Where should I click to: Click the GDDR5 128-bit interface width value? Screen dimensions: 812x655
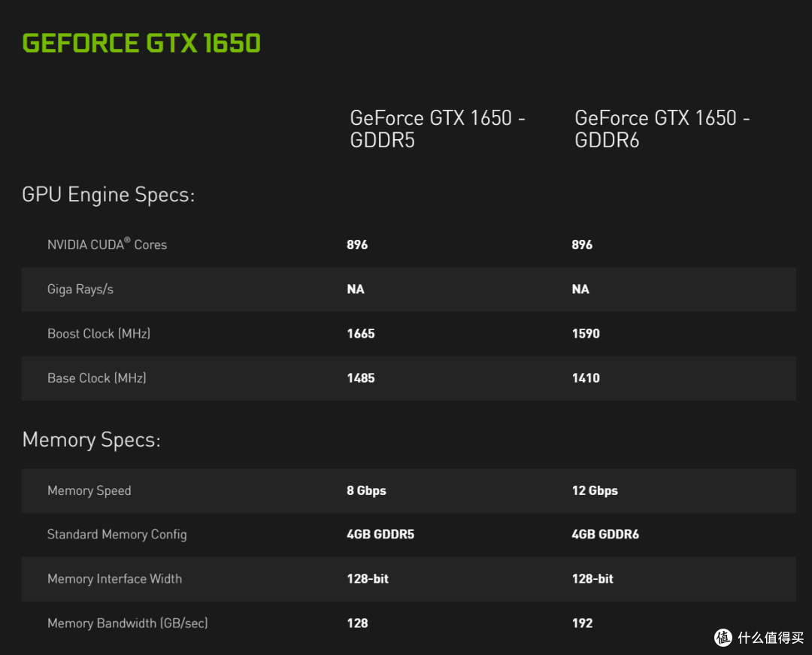368,579
